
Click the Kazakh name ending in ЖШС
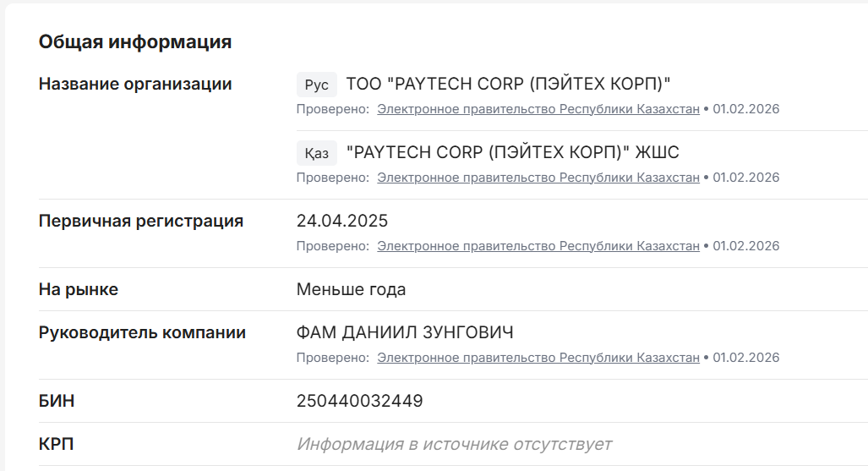pos(512,153)
